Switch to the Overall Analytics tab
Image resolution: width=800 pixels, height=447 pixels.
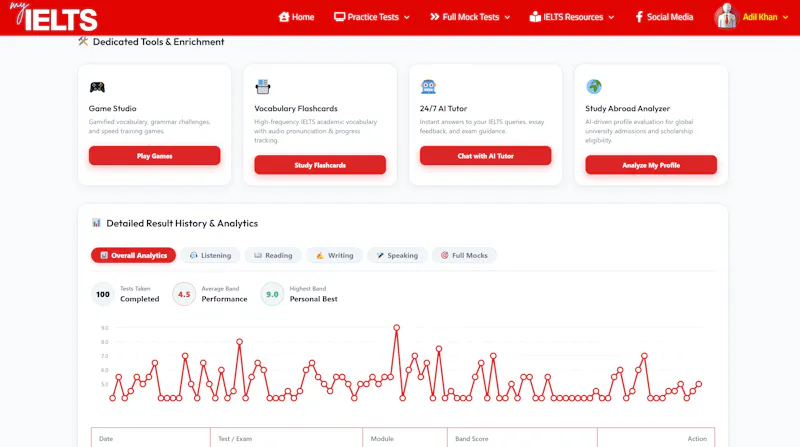(x=133, y=255)
